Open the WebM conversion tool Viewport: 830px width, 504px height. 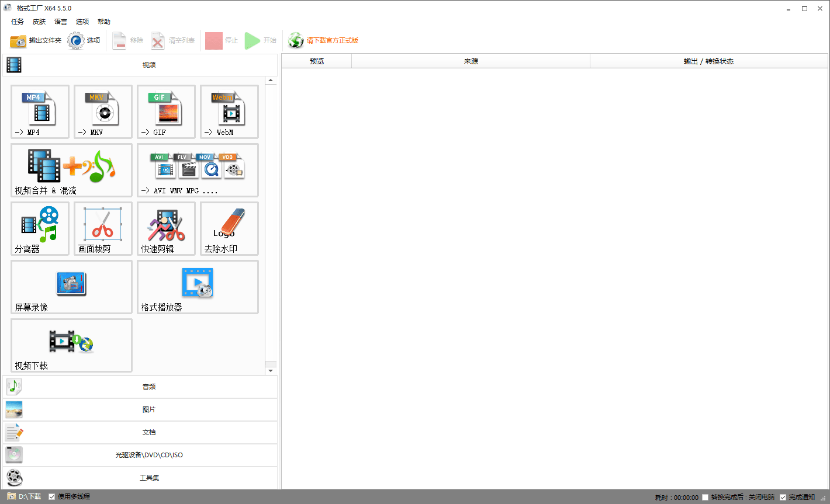coord(229,112)
